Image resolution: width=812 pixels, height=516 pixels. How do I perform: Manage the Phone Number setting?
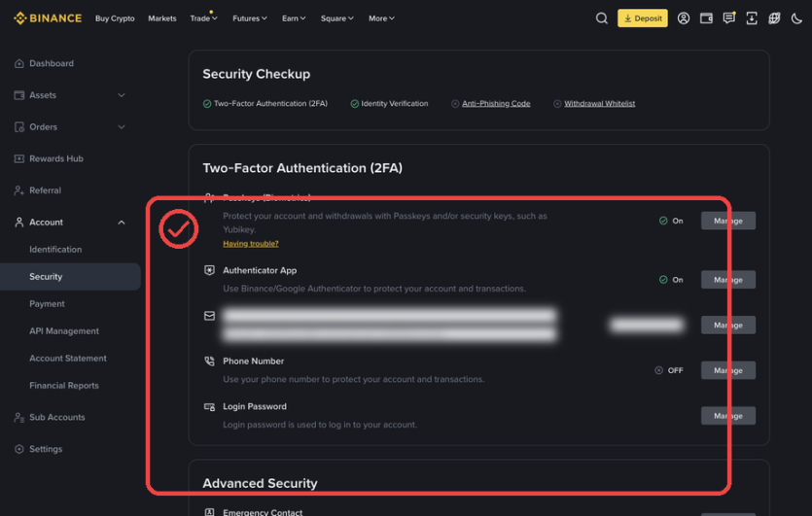(728, 370)
